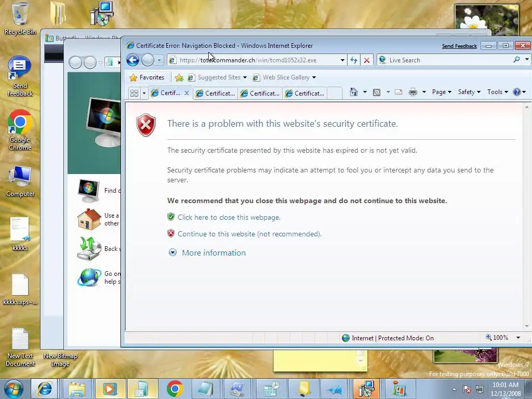Click the Refresh icon next to address bar

[354, 60]
